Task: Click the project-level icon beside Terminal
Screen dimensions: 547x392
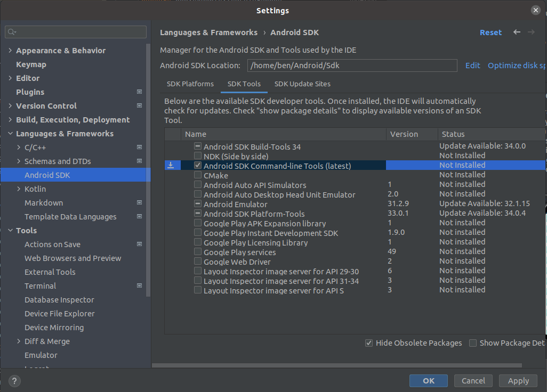Action: pos(139,285)
